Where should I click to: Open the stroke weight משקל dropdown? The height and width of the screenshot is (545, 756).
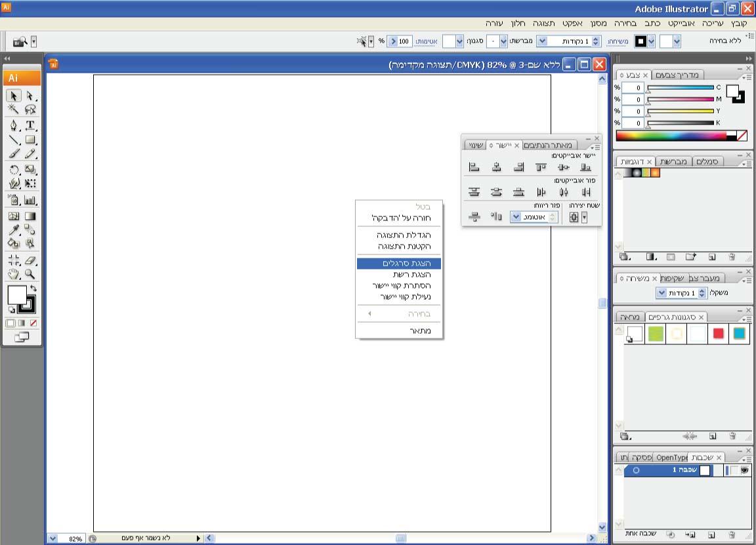661,293
